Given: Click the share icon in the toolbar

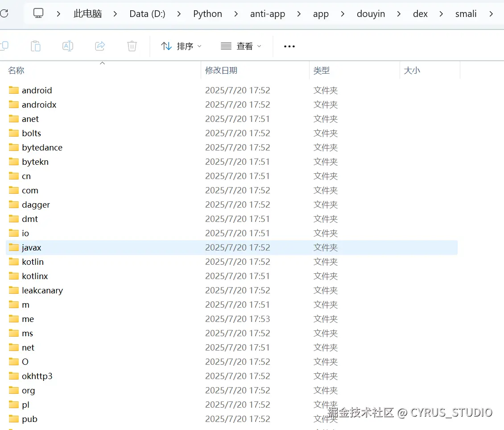Looking at the screenshot, I should tap(100, 46).
